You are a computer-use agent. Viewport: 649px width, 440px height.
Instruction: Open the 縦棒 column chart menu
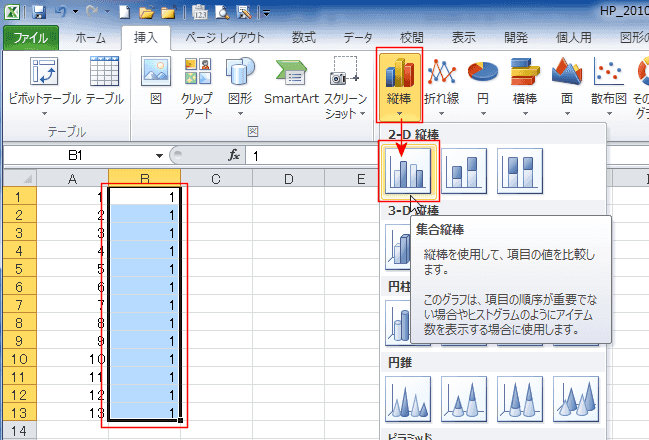399,85
